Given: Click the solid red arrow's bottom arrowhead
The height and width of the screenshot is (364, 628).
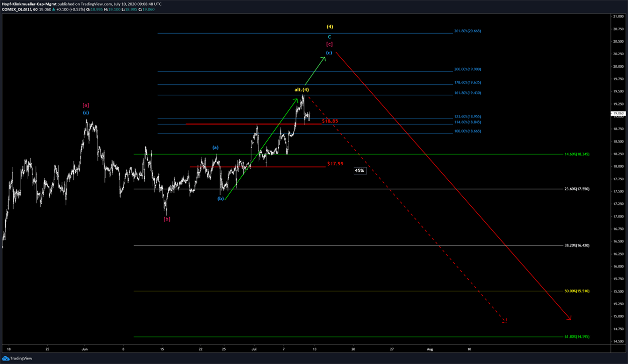Looking at the screenshot, I should (569, 317).
